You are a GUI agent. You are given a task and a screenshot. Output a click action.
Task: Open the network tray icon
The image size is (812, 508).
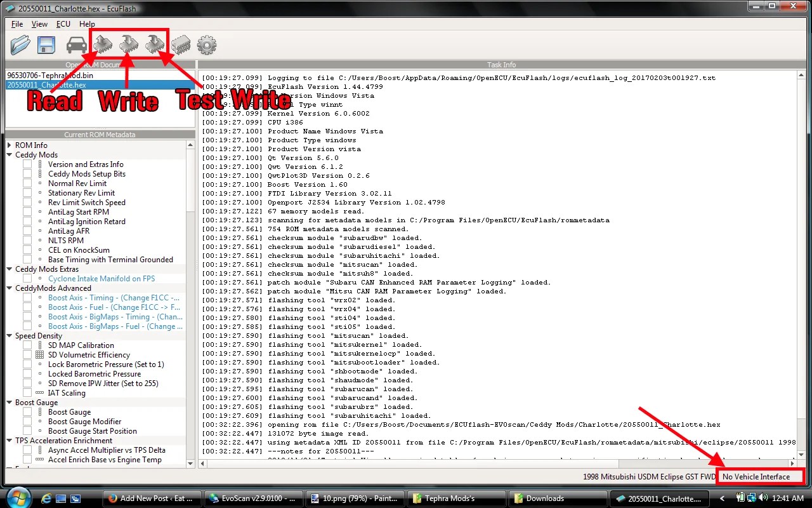click(x=753, y=498)
